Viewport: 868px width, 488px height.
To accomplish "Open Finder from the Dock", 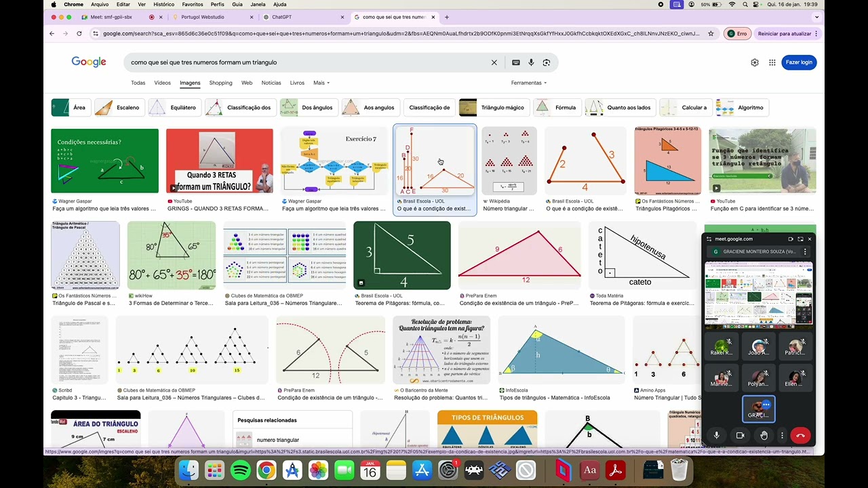I will click(189, 470).
